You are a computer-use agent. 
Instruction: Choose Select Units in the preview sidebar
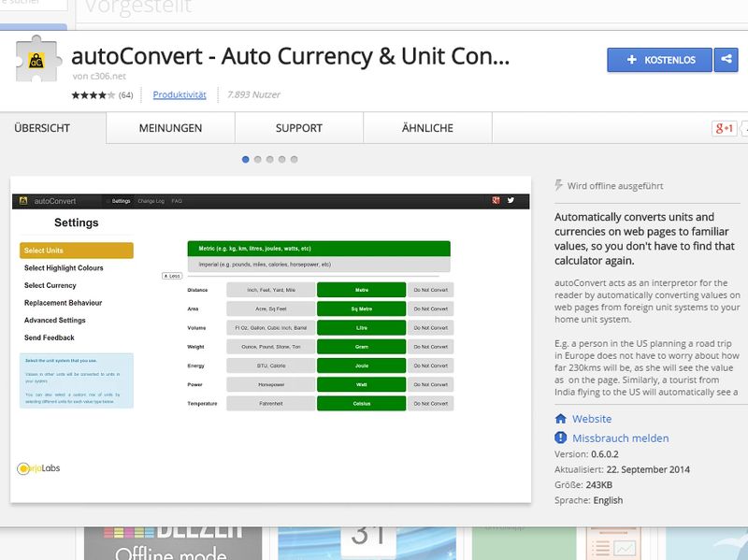77,251
